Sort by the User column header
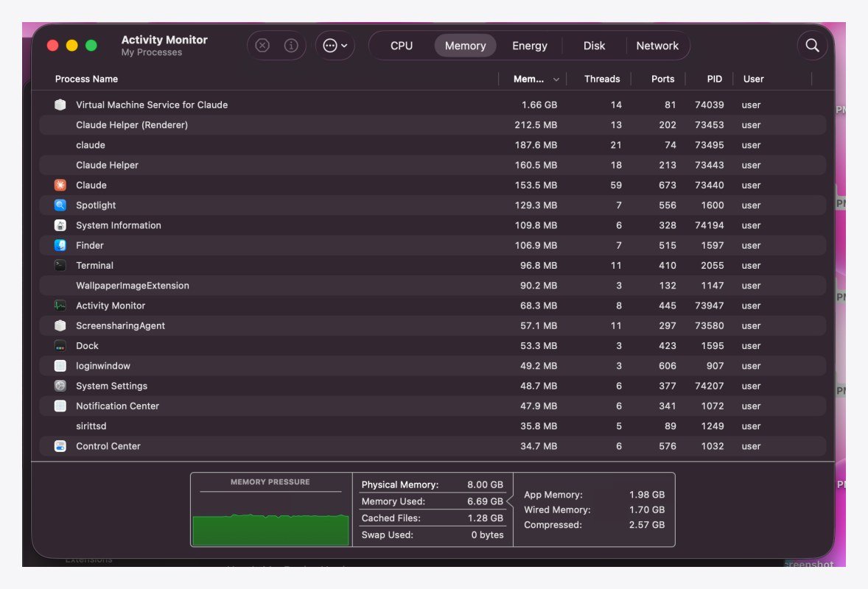 pos(753,79)
